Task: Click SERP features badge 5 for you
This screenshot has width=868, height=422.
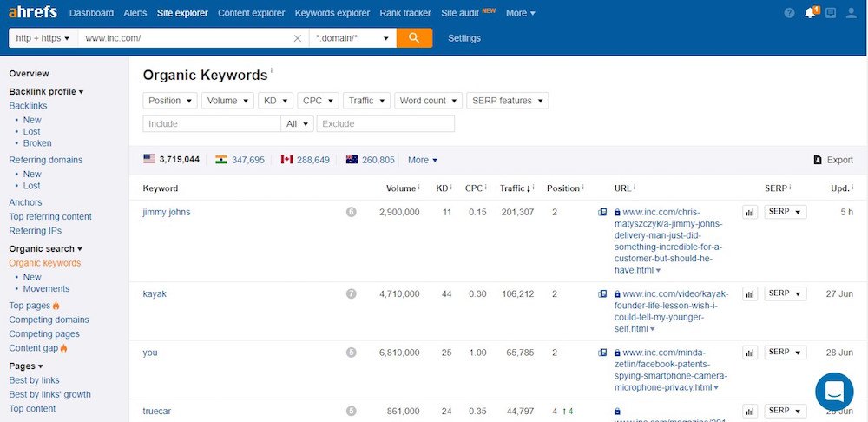Action: tap(351, 353)
